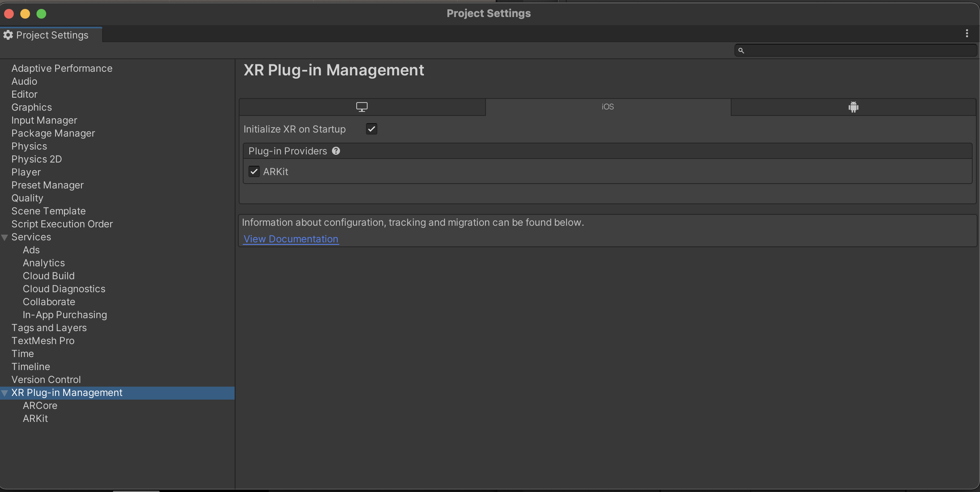Focus the settings search field
The image size is (980, 492).
point(856,51)
